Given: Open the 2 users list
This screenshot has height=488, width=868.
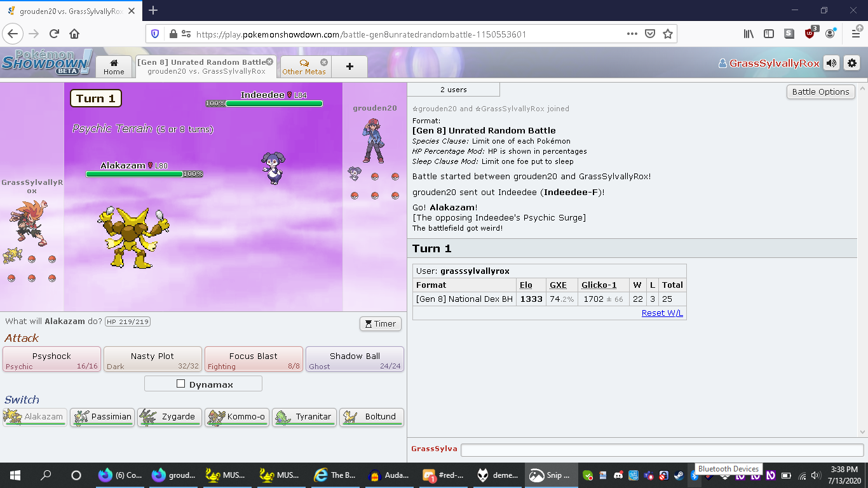Looking at the screenshot, I should pyautogui.click(x=453, y=90).
